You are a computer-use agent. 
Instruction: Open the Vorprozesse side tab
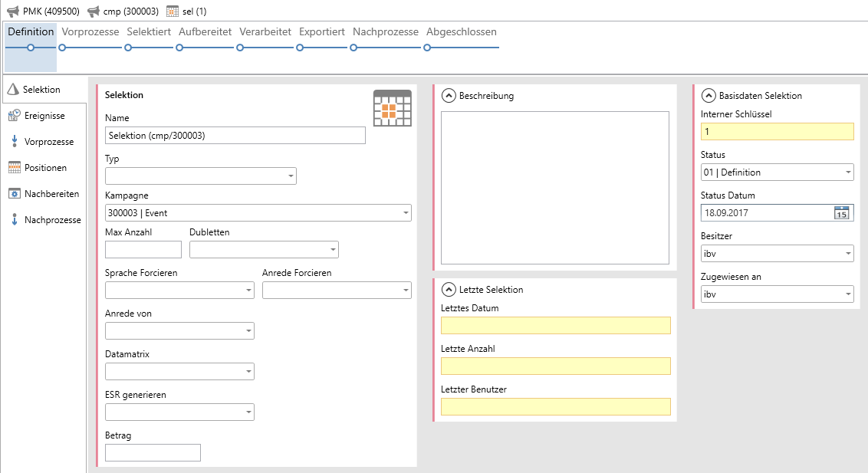point(48,142)
